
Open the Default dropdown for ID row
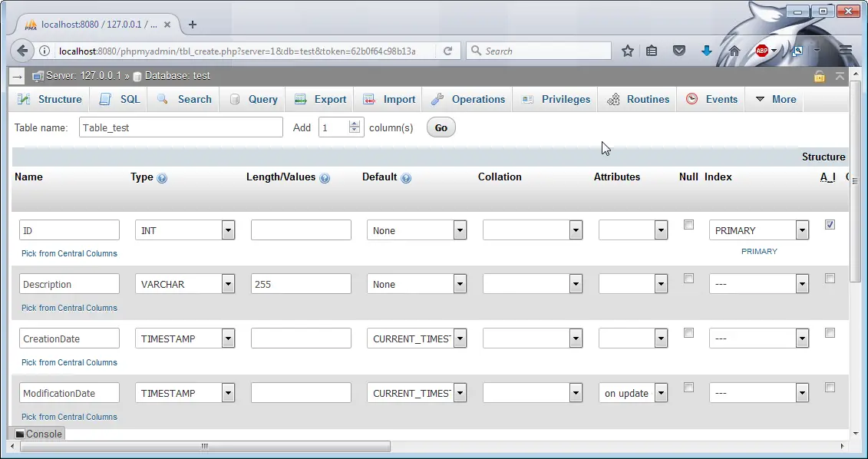coord(417,230)
